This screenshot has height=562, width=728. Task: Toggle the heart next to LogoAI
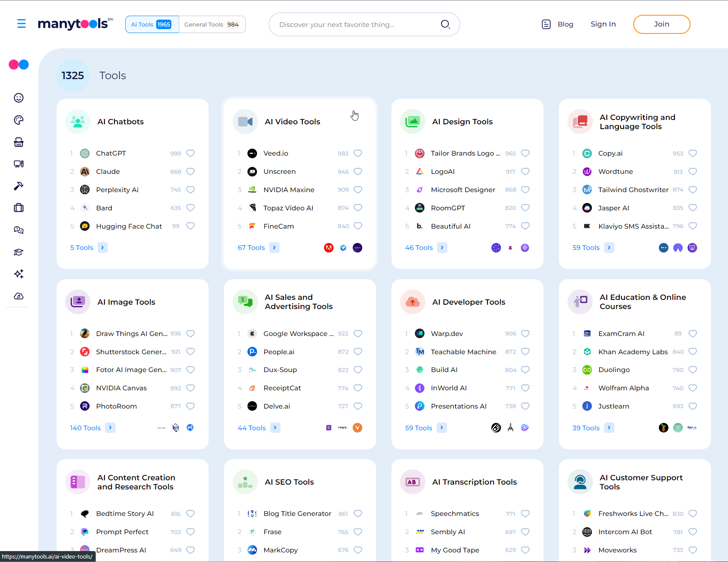pos(525,172)
